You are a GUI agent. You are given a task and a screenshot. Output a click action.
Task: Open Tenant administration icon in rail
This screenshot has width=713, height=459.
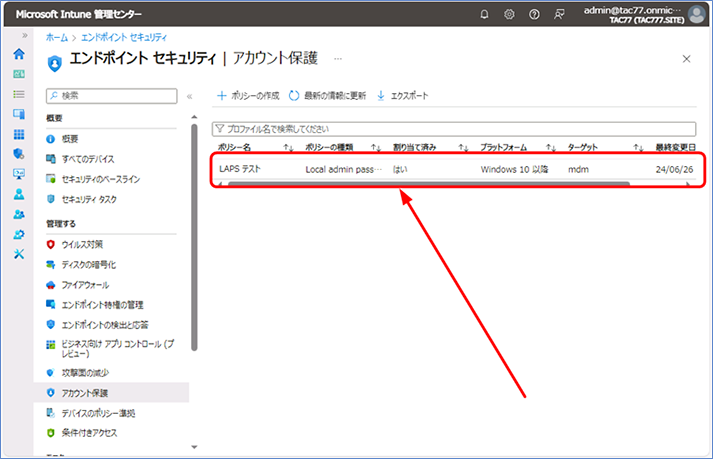click(x=19, y=234)
